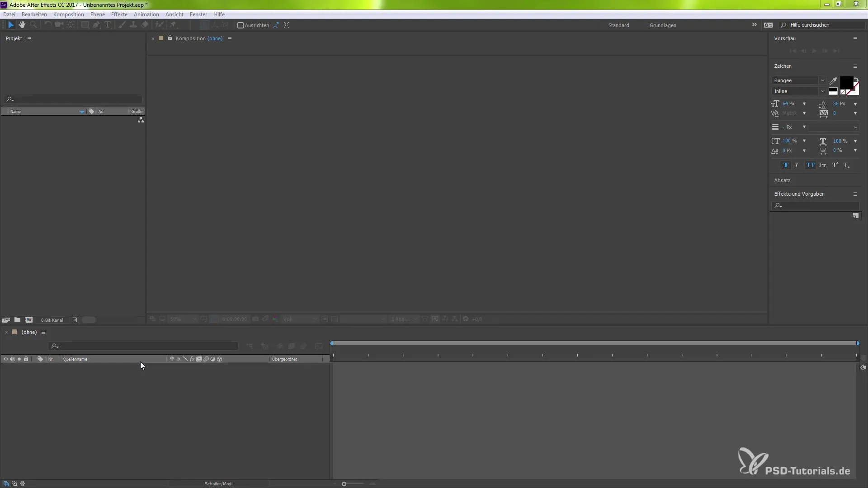The width and height of the screenshot is (868, 488).
Task: Open the stroke width Px dropdown
Action: click(x=804, y=127)
